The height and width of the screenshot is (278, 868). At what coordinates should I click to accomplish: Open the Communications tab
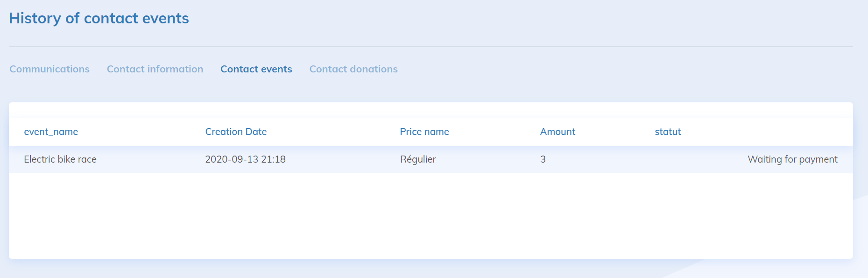[x=49, y=69]
